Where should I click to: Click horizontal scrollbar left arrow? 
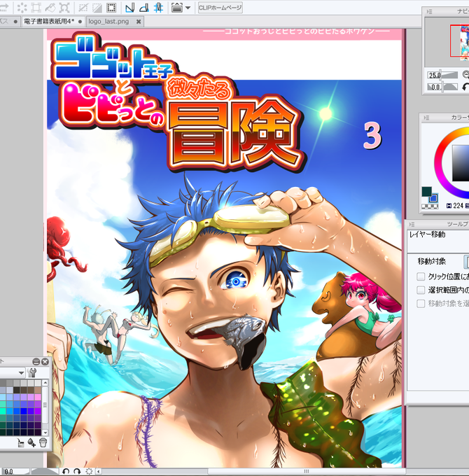coord(99,471)
